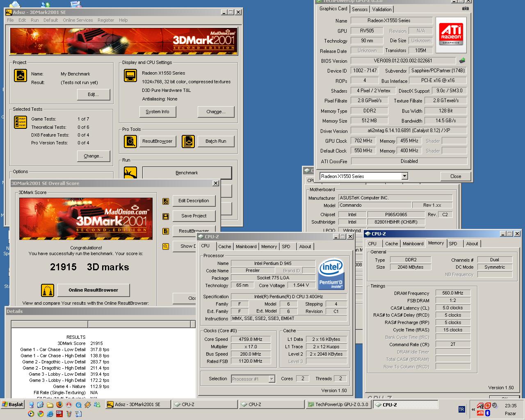Click the 3DMark2001 banner image in the score dialog
This screenshot has width=525, height=420.
point(86,219)
